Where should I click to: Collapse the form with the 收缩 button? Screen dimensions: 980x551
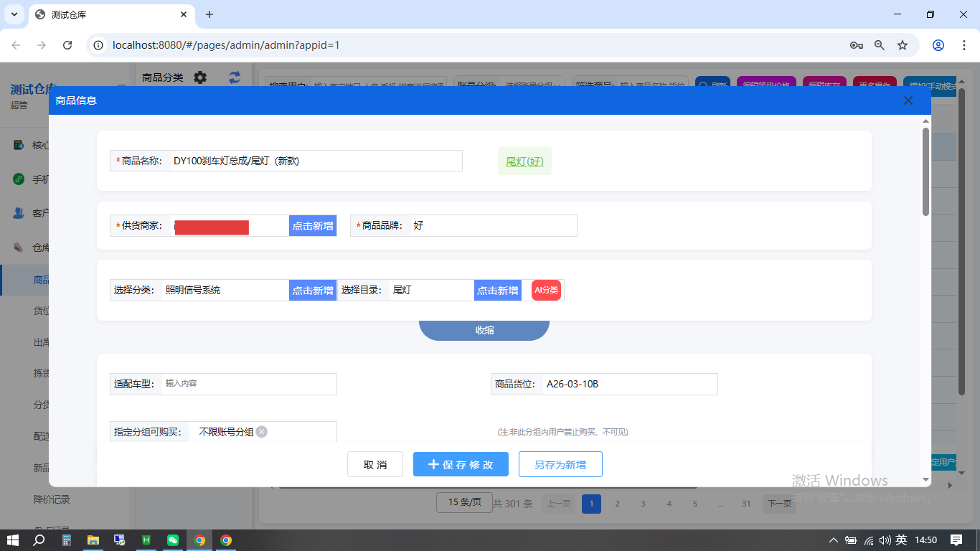point(484,329)
